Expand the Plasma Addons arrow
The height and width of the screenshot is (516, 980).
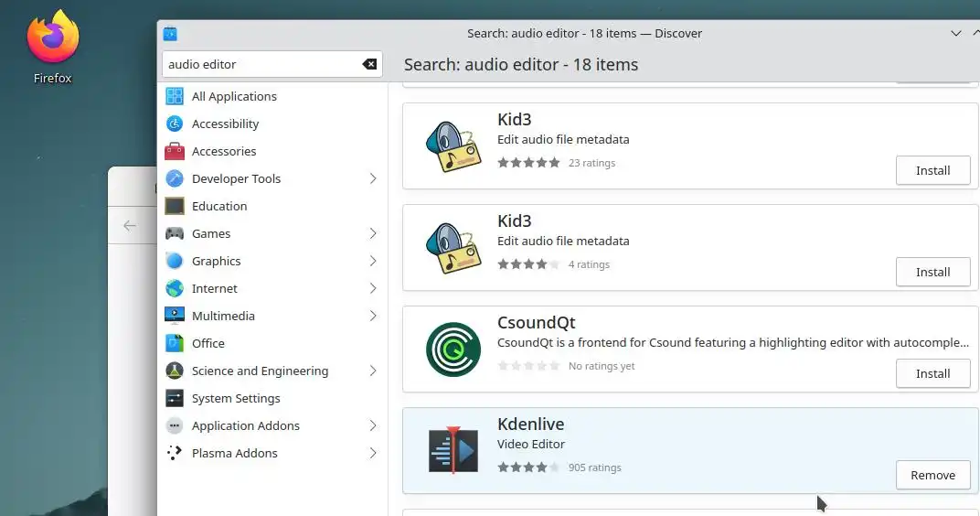[373, 453]
